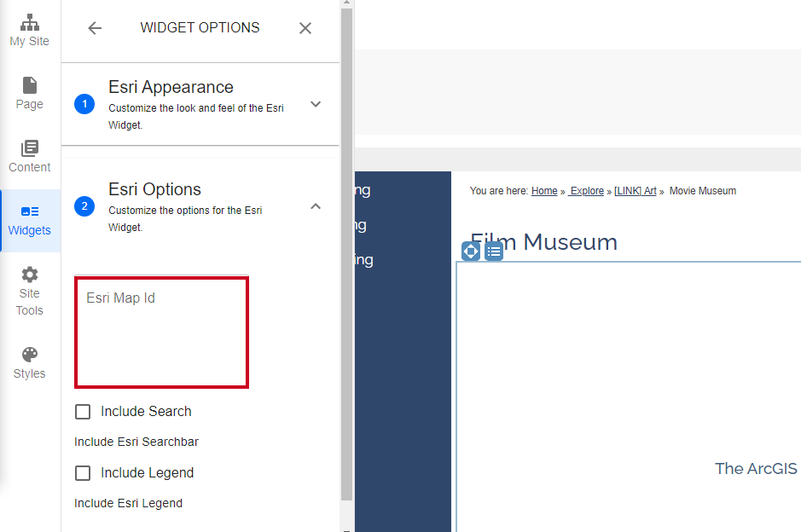Screen dimensions: 801x532
Task: Follow the [LINK] Art breadcrumb link
Action: click(635, 191)
